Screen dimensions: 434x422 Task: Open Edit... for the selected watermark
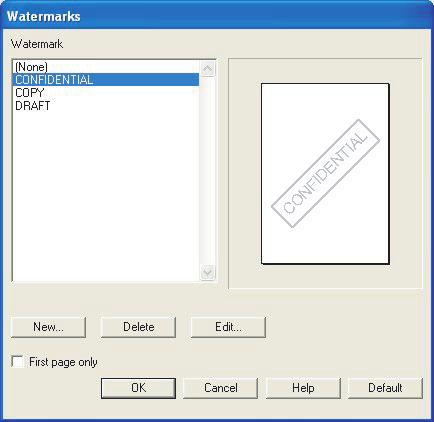(228, 327)
